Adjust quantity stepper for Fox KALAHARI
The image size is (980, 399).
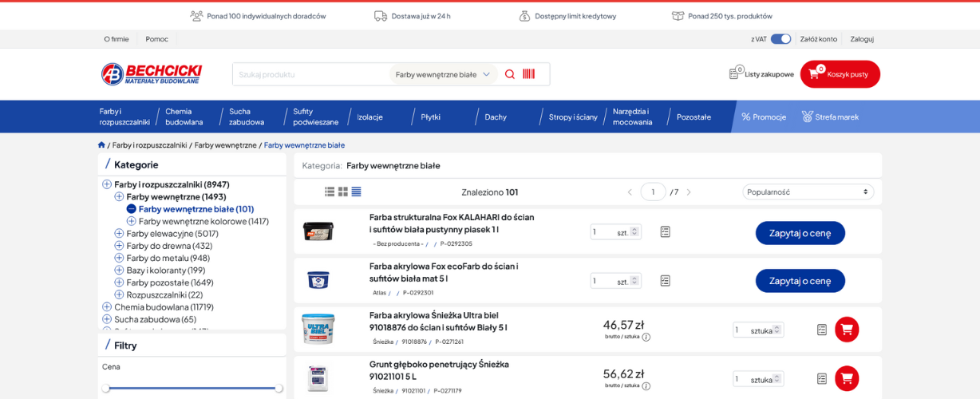tap(634, 231)
